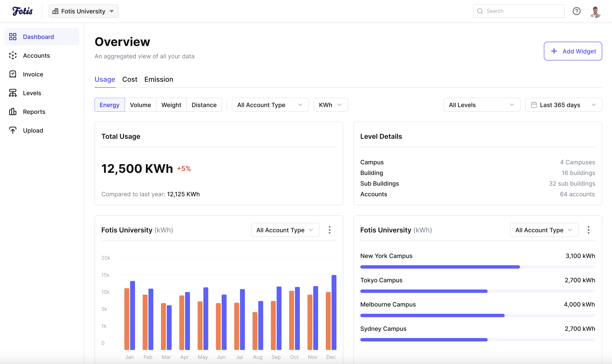Switch to the Cost tab

(129, 79)
